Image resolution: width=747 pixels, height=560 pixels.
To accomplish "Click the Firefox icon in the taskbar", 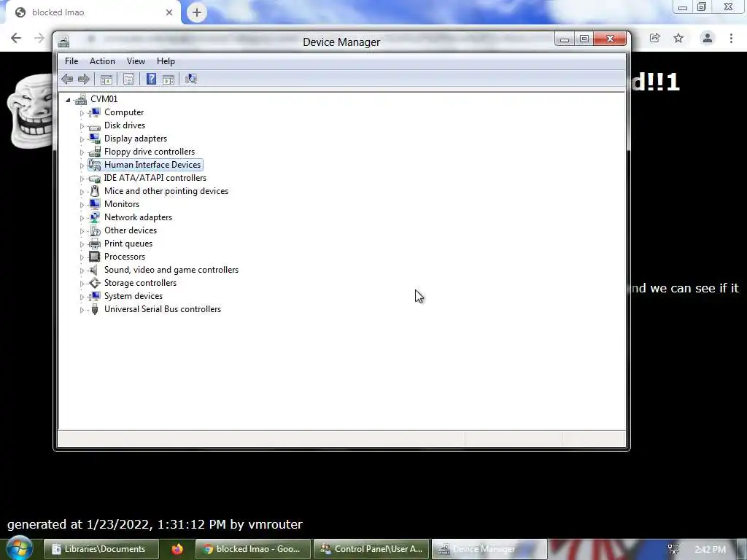I will tap(177, 549).
